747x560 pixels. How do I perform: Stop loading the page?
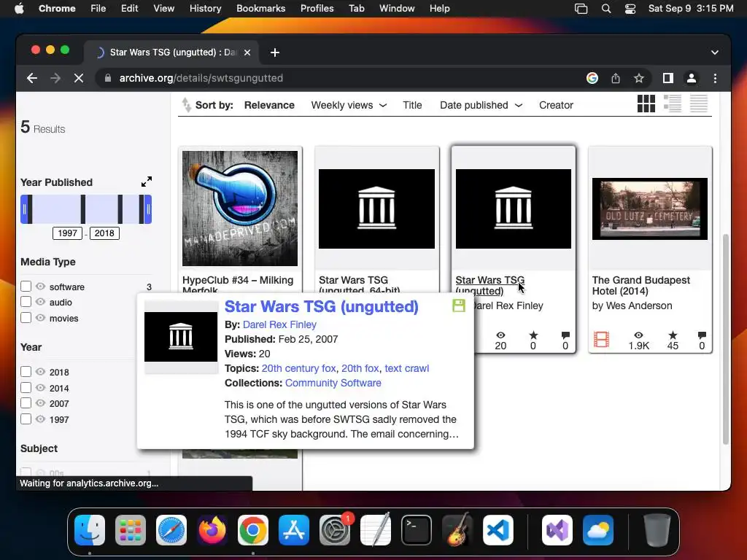[x=79, y=78]
